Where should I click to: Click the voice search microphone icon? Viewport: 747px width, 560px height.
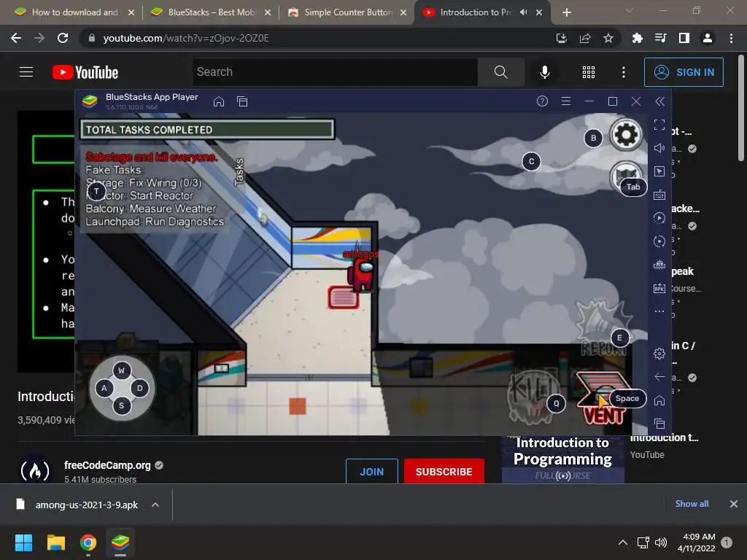click(x=544, y=72)
